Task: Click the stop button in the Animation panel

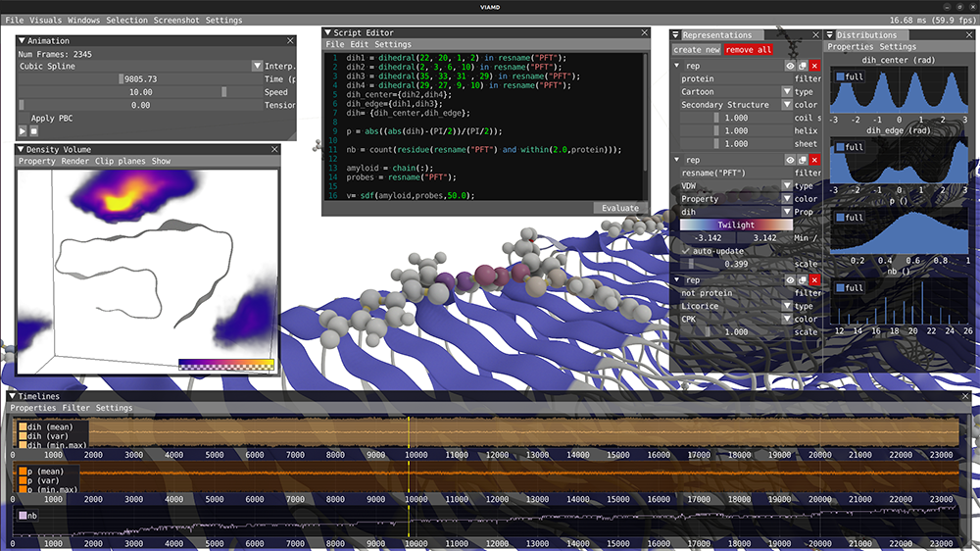Action: click(x=33, y=130)
